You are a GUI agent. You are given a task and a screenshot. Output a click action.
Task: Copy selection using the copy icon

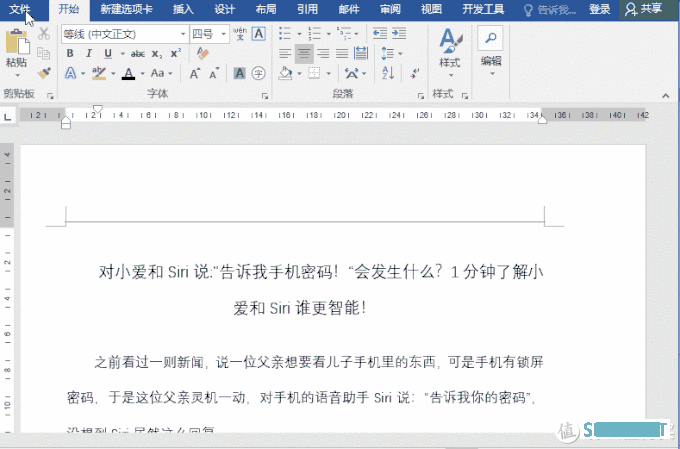[x=44, y=53]
